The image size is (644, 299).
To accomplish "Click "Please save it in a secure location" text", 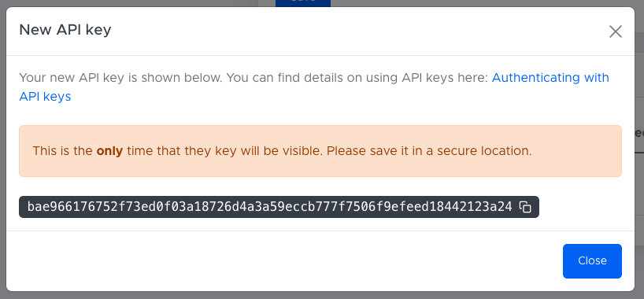I will (429, 151).
